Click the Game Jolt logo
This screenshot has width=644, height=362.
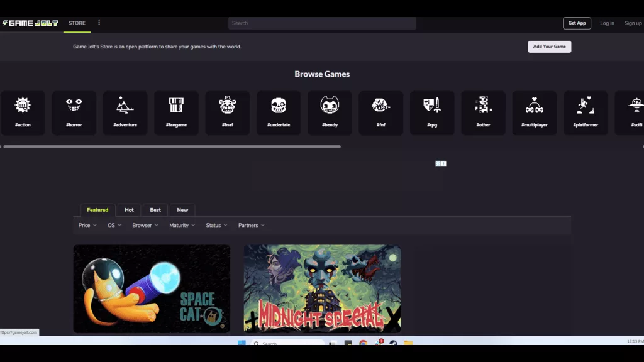(x=30, y=23)
